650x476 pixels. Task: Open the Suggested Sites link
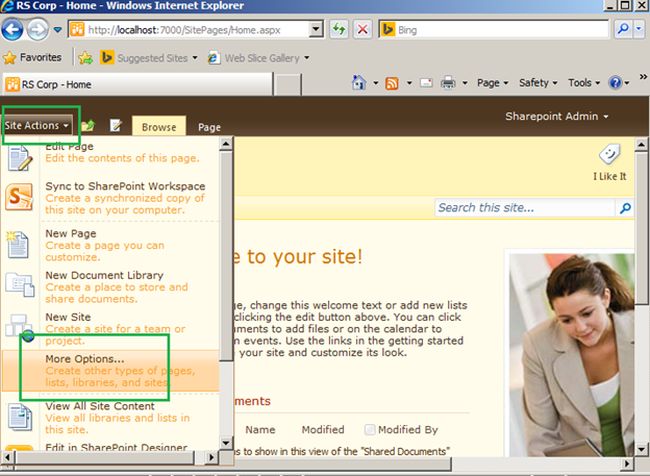(x=153, y=58)
